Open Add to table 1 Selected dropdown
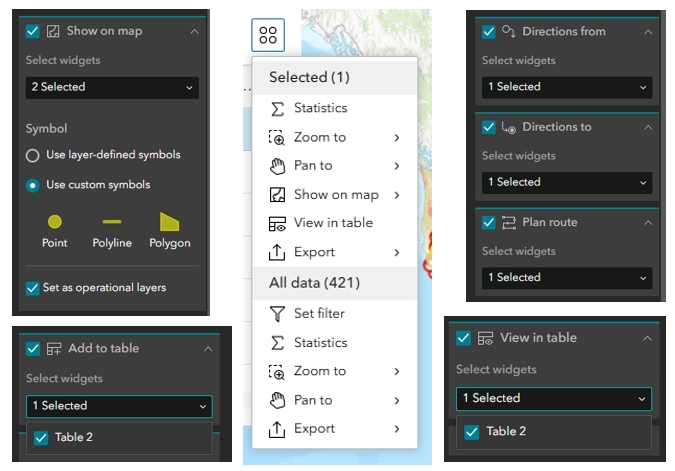Image resolution: width=675 pixels, height=471 pixels. click(119, 406)
